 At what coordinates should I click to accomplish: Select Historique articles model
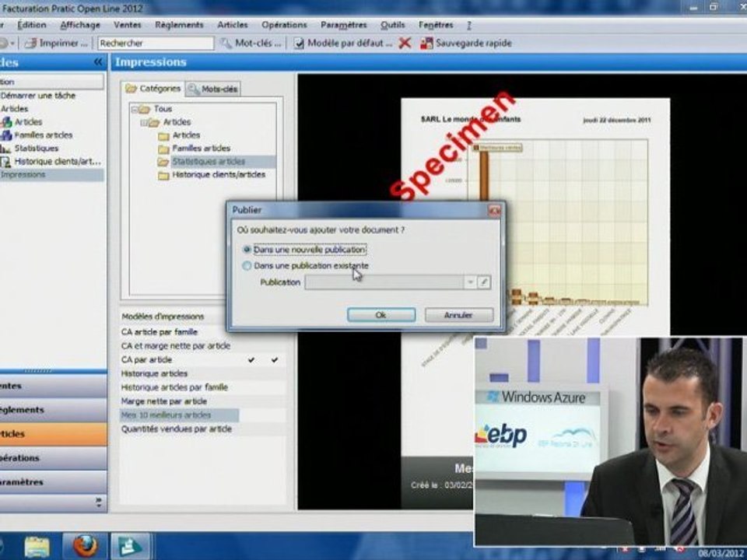point(154,373)
